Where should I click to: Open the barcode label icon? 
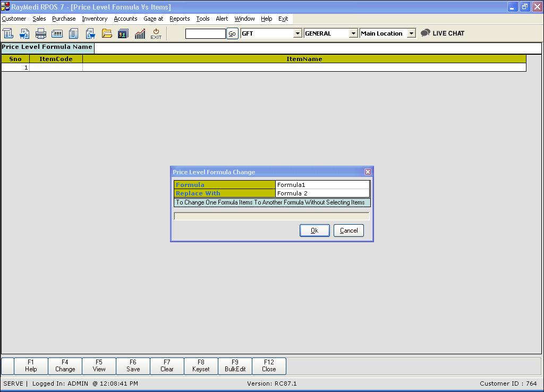[x=57, y=33]
